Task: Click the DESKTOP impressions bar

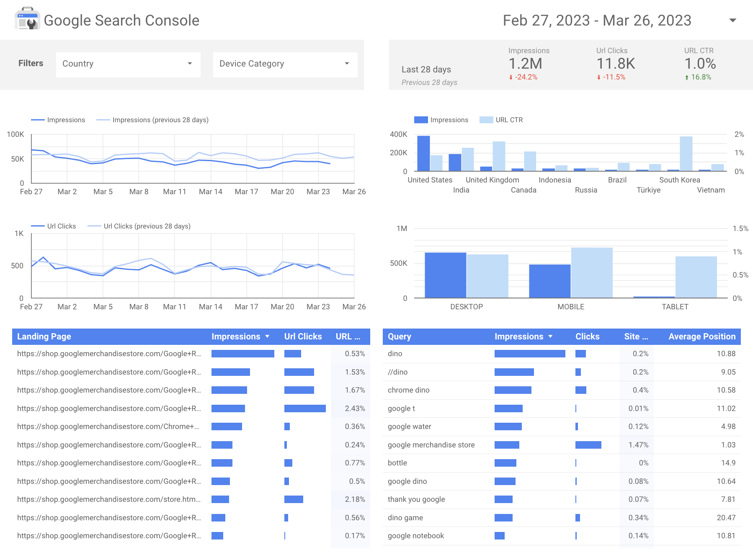Action: [x=445, y=275]
